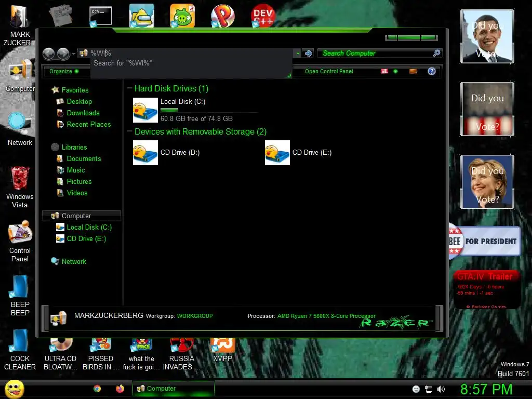Collapse the Hard Disk Drives (1) group
This screenshot has height=399, width=532.
click(129, 88)
